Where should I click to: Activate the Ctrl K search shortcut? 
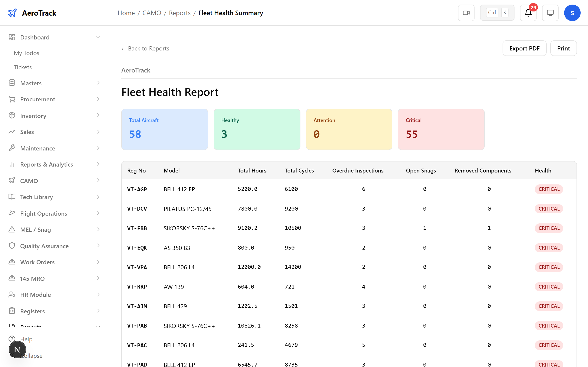pos(497,12)
